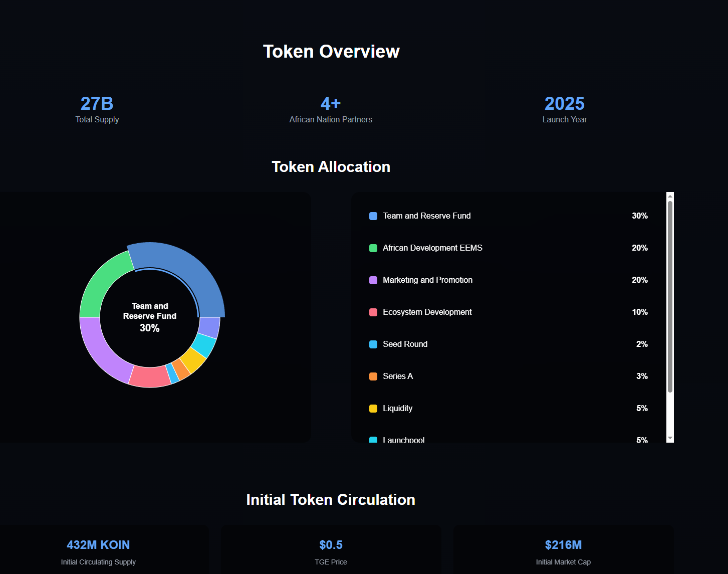Click the blue Team and Reserve Fund legend swatch

pos(373,216)
